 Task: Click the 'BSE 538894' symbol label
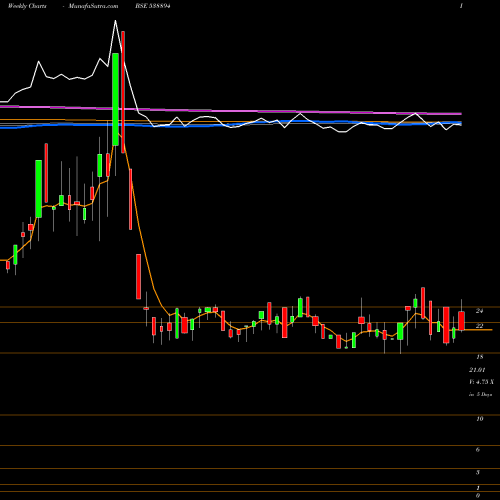tap(153, 6)
